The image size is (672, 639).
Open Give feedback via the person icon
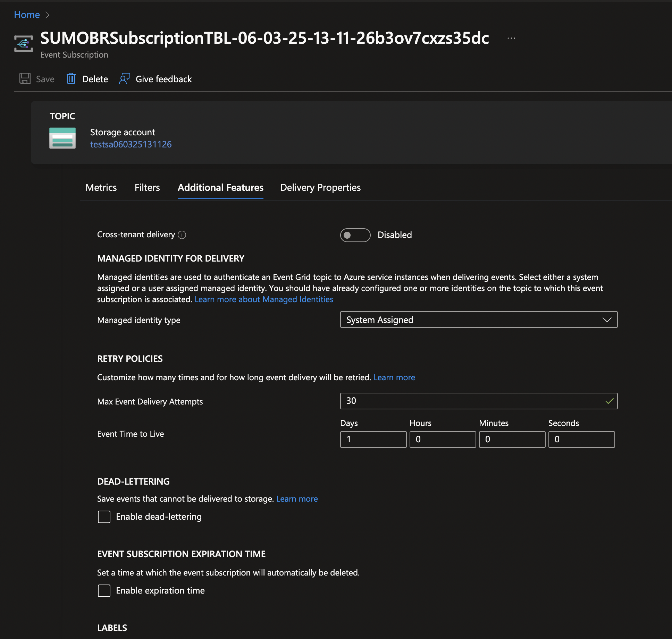124,79
